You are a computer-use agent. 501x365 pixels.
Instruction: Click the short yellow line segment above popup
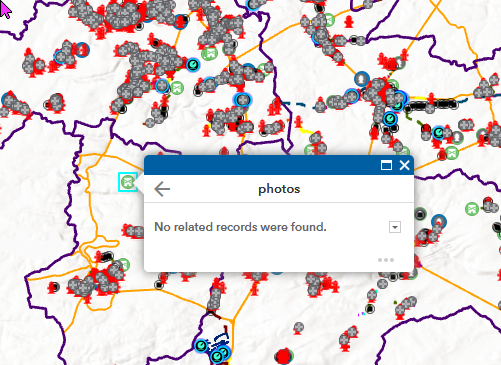point(306,131)
